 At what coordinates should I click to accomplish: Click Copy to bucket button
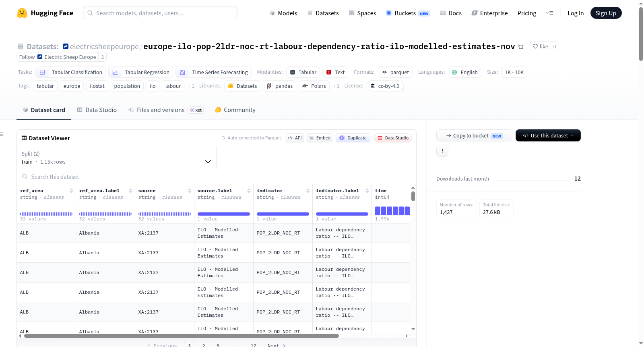(x=474, y=135)
